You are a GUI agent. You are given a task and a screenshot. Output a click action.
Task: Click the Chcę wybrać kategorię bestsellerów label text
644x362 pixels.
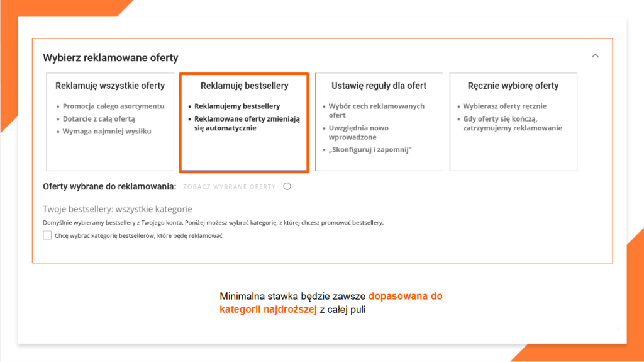click(138, 235)
